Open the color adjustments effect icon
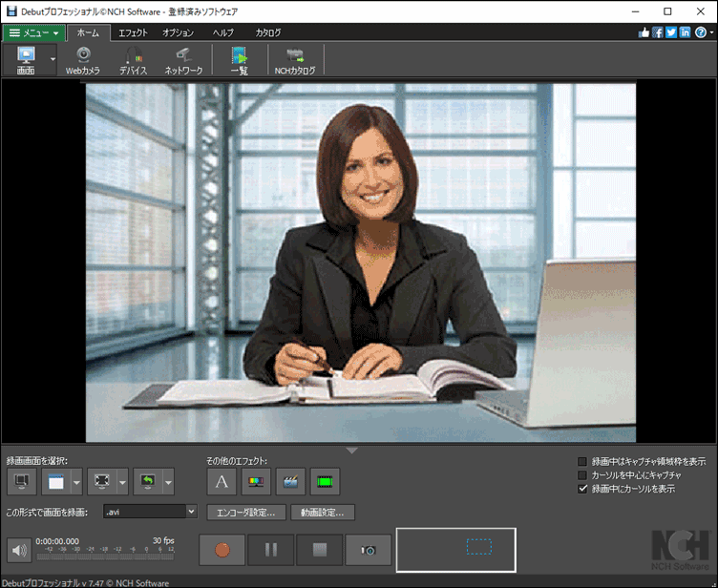 (256, 481)
